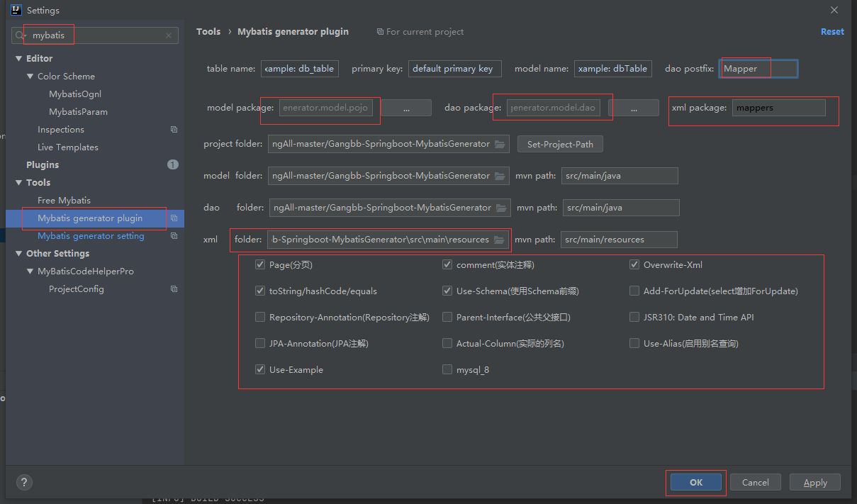The height and width of the screenshot is (504, 857).
Task: Collapse the MyBatisCodeHelperPro node
Action: [x=30, y=271]
